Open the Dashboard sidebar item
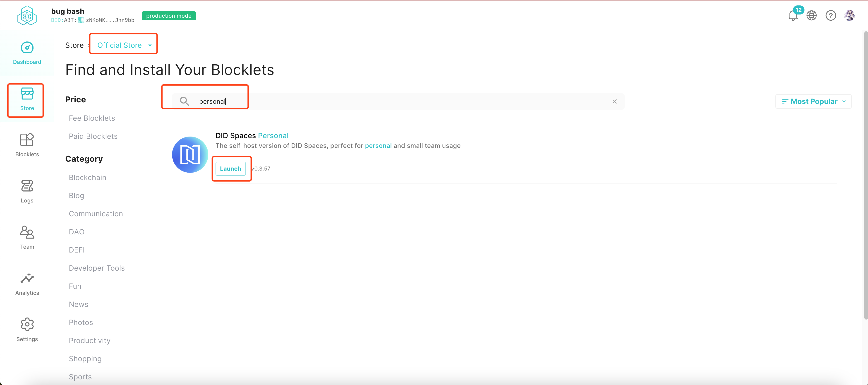Screen dimensions: 868x385 click(x=27, y=53)
